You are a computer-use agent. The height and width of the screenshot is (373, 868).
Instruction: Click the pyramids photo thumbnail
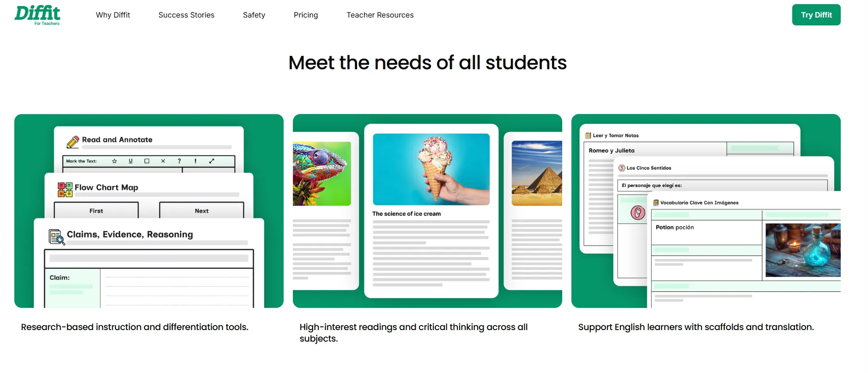537,173
